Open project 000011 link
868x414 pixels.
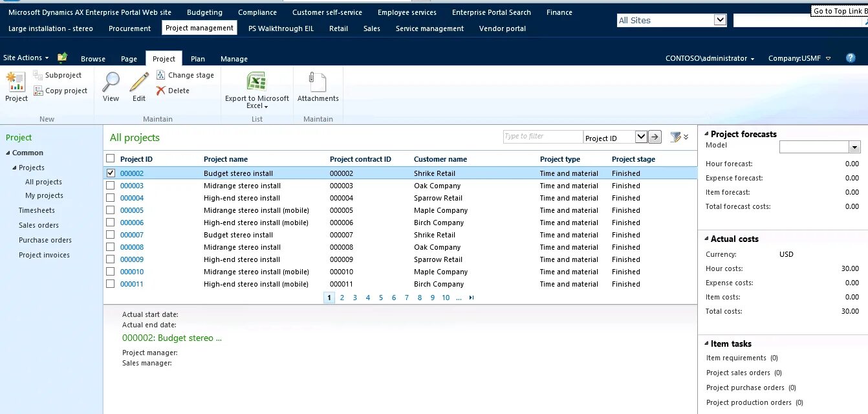point(132,284)
